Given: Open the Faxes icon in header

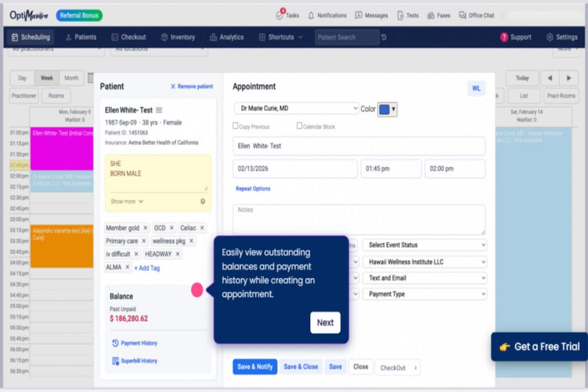Looking at the screenshot, I should (x=431, y=15).
